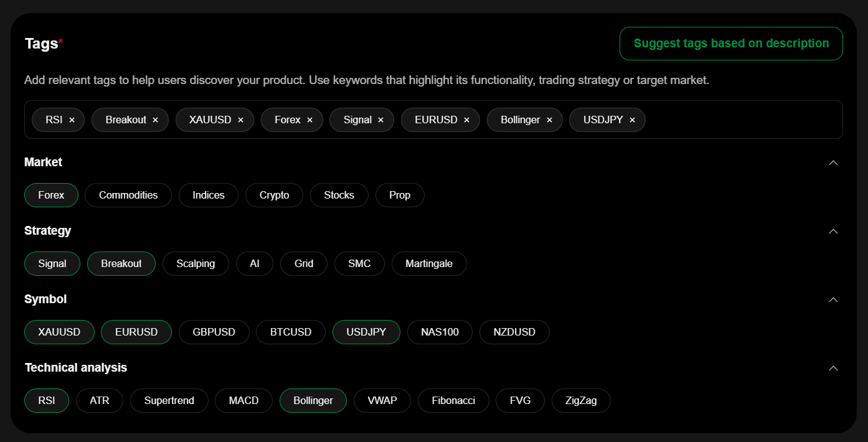Enable the Scalping strategy tag
868x442 pixels.
point(196,263)
